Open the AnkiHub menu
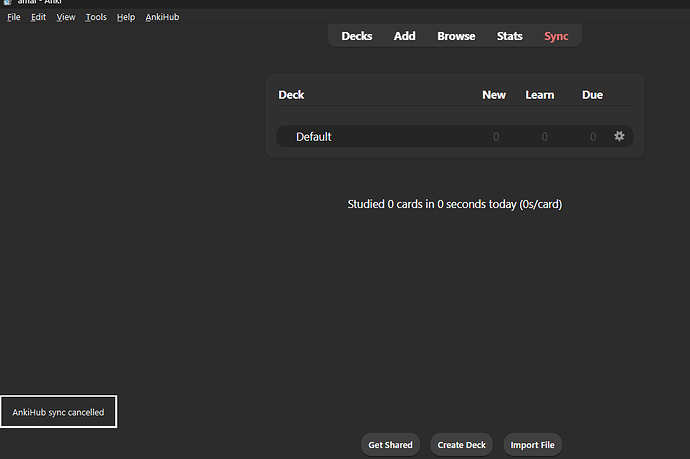690x459 pixels. pyautogui.click(x=163, y=17)
